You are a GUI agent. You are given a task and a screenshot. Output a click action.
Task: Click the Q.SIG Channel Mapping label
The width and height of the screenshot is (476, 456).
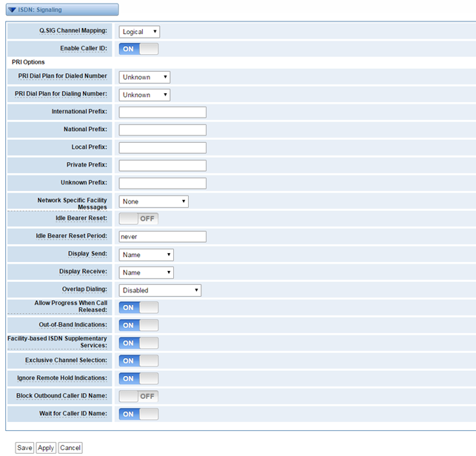pos(73,30)
